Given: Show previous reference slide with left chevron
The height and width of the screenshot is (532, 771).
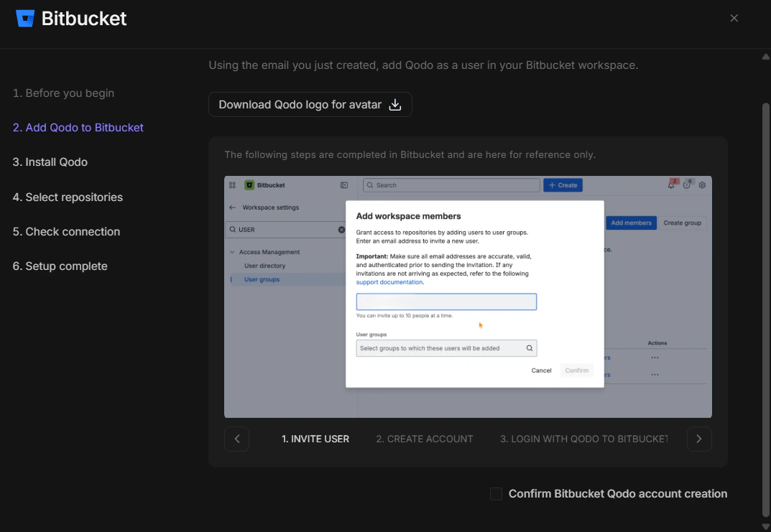Looking at the screenshot, I should 237,439.
